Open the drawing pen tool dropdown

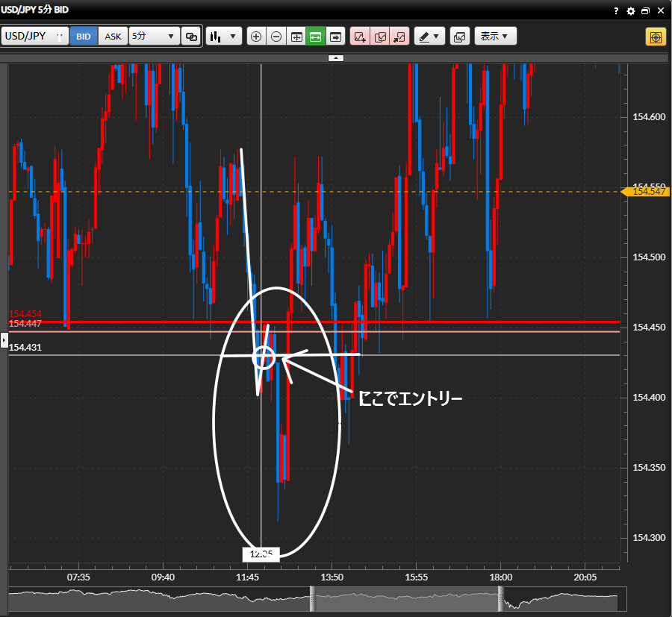[x=429, y=37]
